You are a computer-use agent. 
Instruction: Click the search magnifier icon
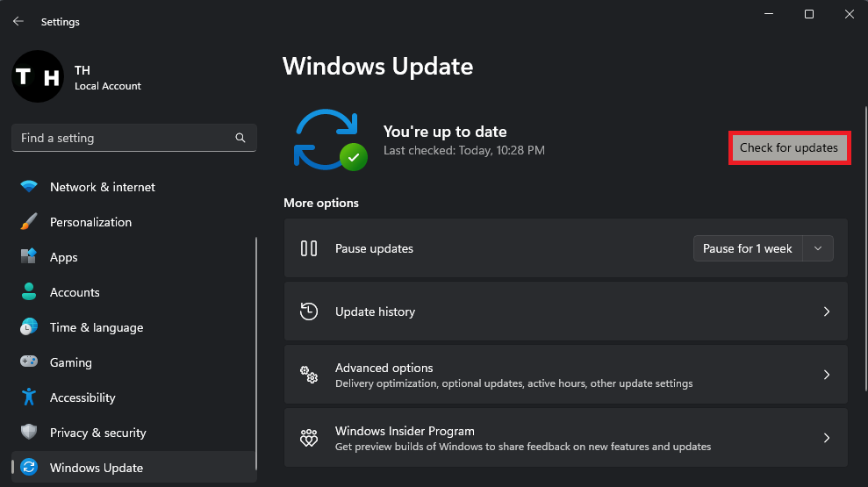tap(240, 138)
